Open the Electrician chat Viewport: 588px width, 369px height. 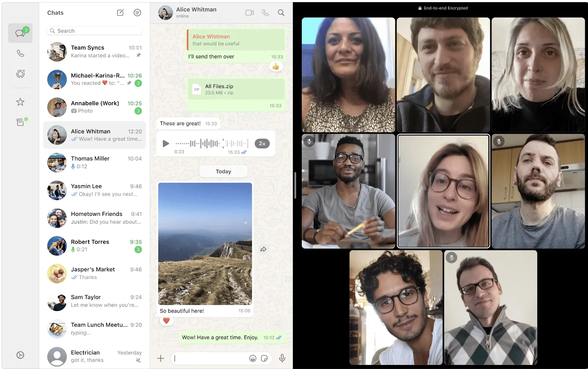click(94, 357)
